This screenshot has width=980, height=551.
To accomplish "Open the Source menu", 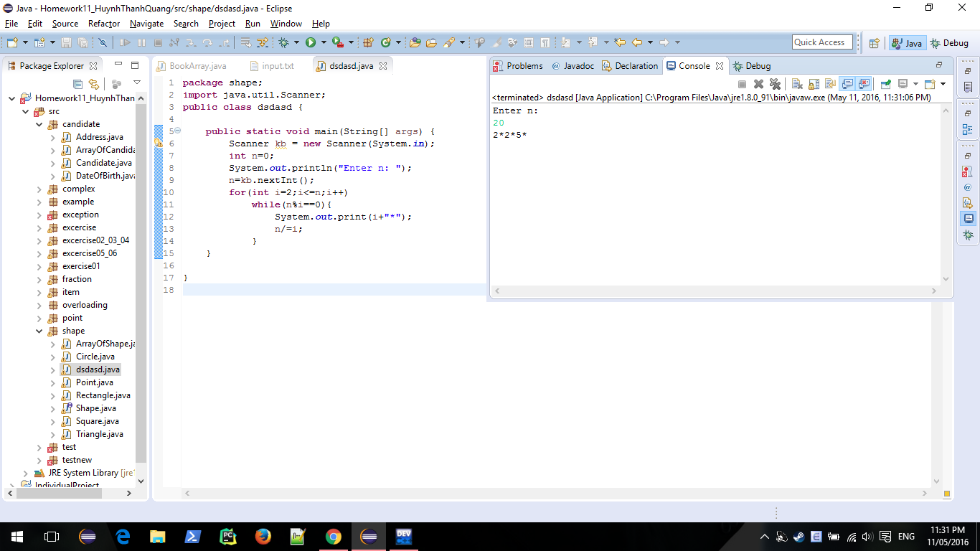I will (65, 24).
